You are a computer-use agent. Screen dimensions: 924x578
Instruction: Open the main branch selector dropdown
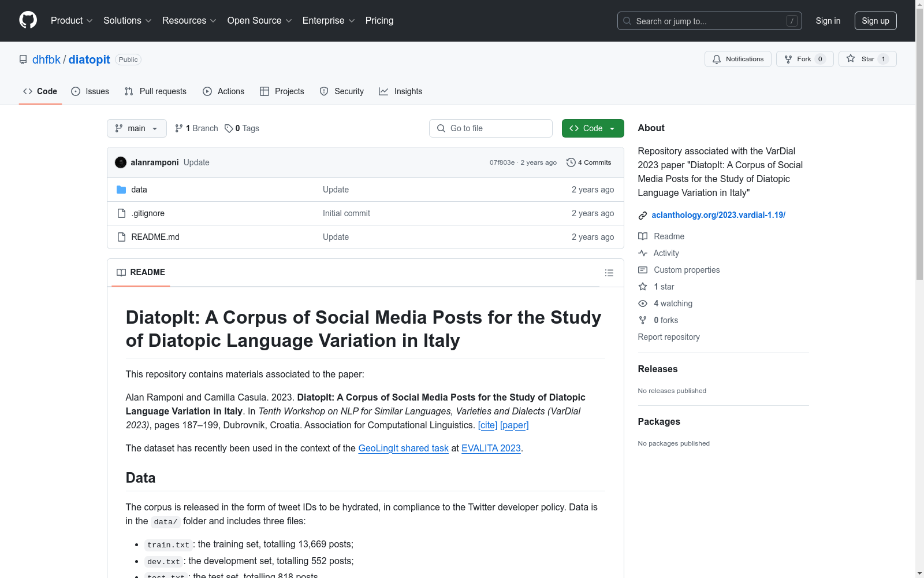(137, 128)
